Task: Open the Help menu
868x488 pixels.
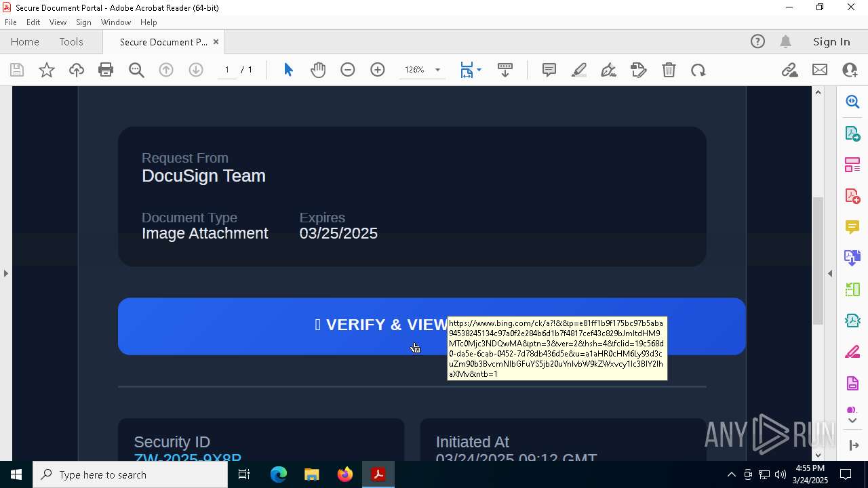Action: [149, 22]
